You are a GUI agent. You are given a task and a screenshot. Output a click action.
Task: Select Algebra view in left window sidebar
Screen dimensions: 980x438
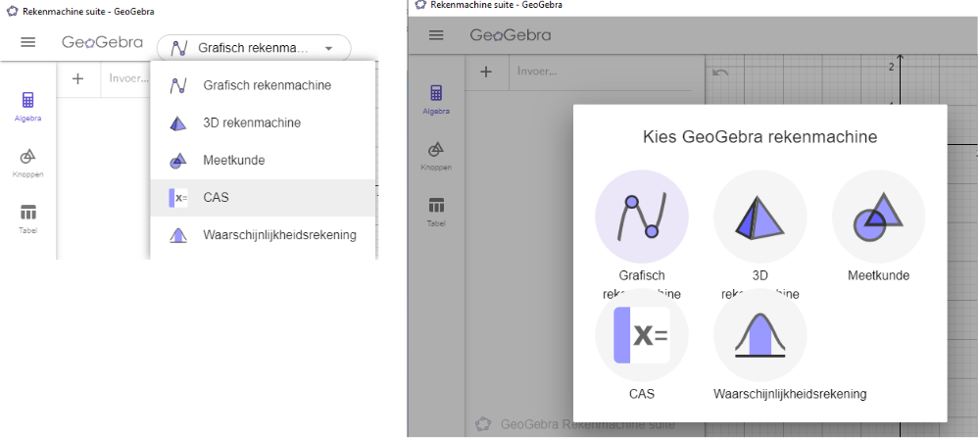(28, 106)
